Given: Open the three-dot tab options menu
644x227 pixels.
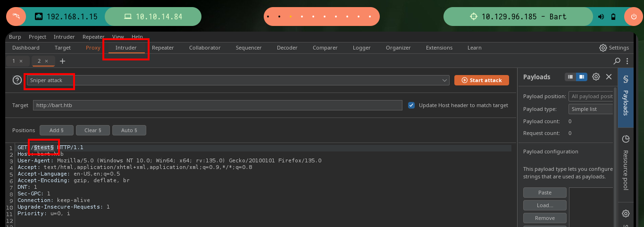Looking at the screenshot, I should coord(627,61).
